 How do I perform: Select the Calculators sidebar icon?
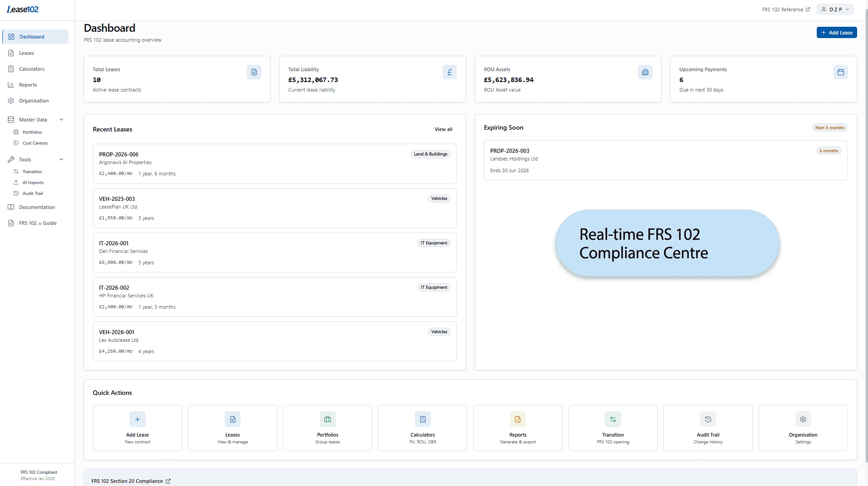(x=11, y=68)
